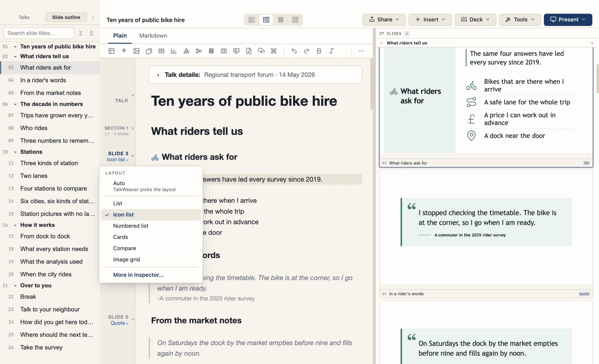Viewport: 599px width, 364px height.
Task: Open the Talks tab in the sidebar
Action: tap(24, 17)
